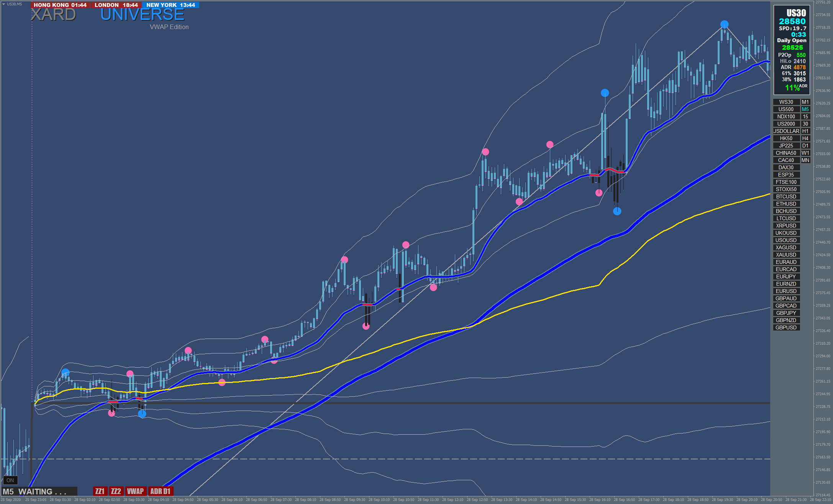Toggle the ZZ2 zigzag indicator button
Screen dimensions: 833x504
tap(116, 491)
